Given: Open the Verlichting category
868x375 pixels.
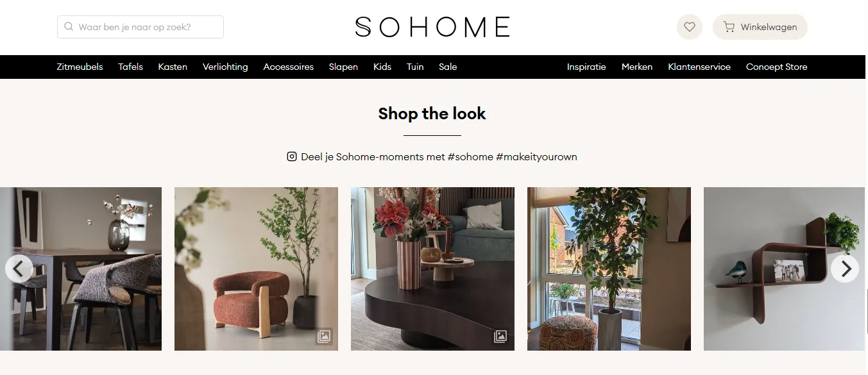Looking at the screenshot, I should pyautogui.click(x=225, y=67).
